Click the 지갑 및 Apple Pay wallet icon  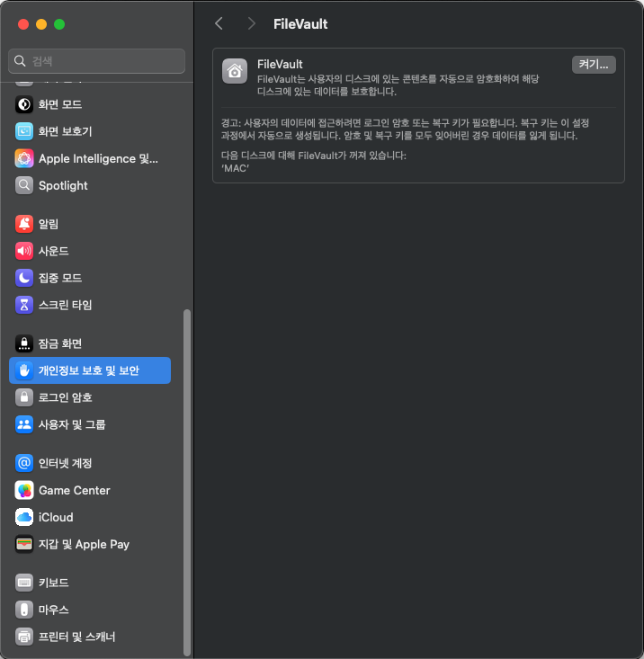coord(24,544)
